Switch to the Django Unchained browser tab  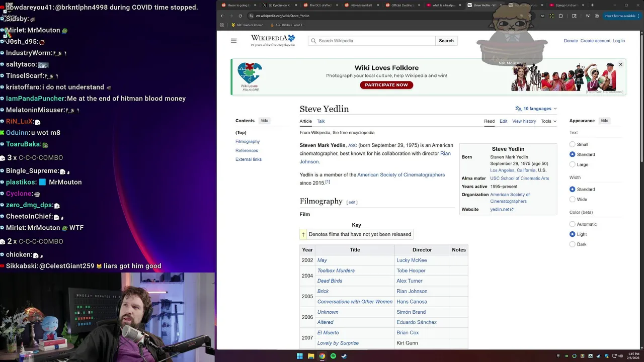pos(567,5)
